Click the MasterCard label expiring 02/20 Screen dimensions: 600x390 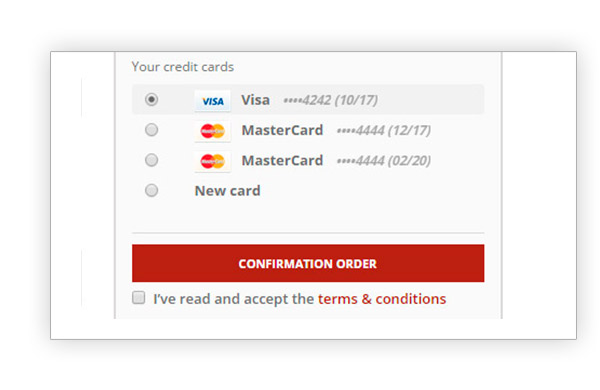[x=282, y=160]
